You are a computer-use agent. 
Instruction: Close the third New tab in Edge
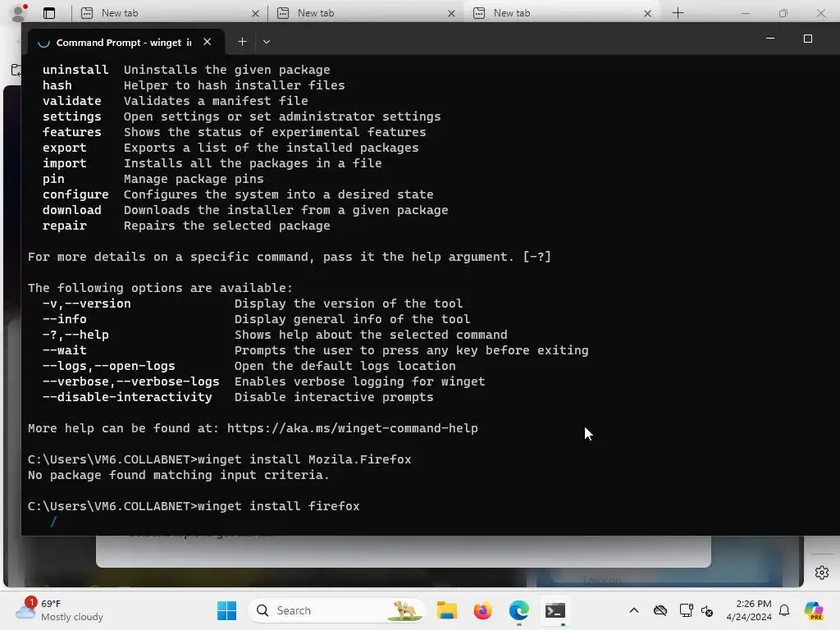pos(648,13)
